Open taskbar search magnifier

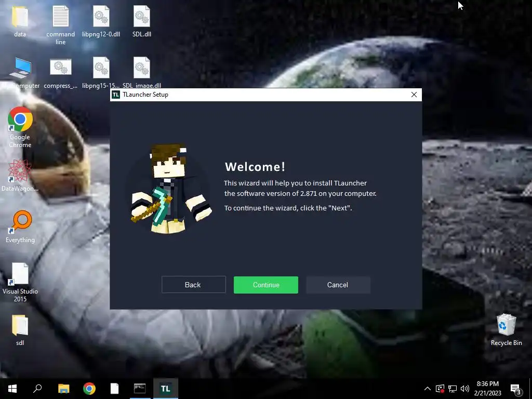(x=37, y=389)
